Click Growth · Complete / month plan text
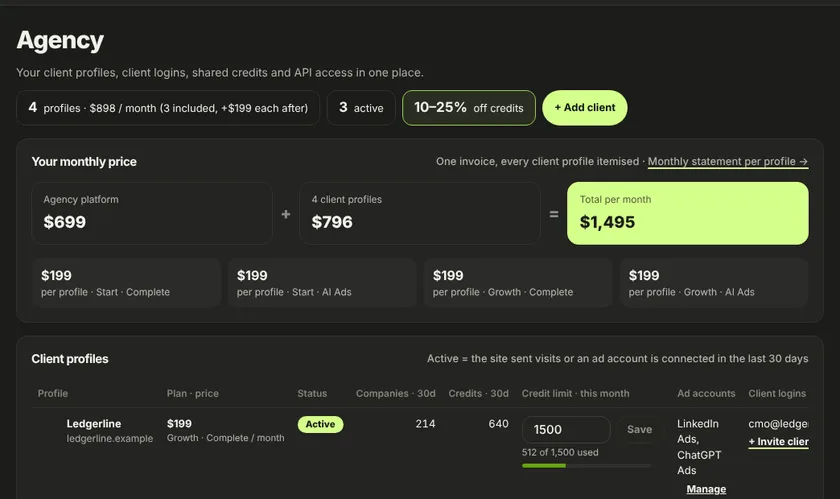This screenshot has width=840, height=499. click(226, 438)
